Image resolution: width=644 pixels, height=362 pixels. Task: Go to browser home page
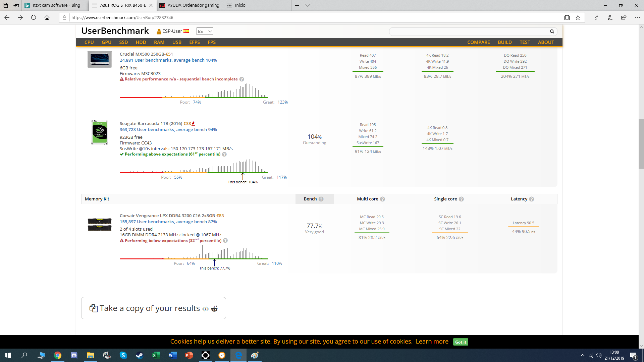click(47, 17)
